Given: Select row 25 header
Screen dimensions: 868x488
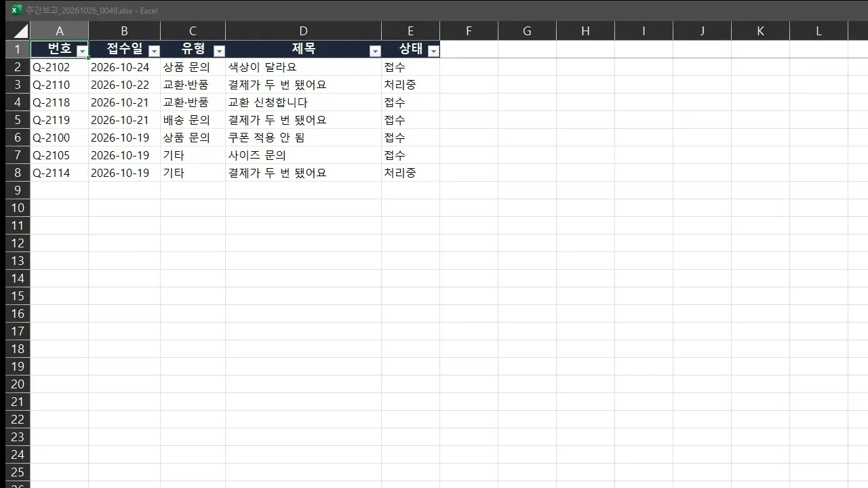Looking at the screenshot, I should point(18,472).
